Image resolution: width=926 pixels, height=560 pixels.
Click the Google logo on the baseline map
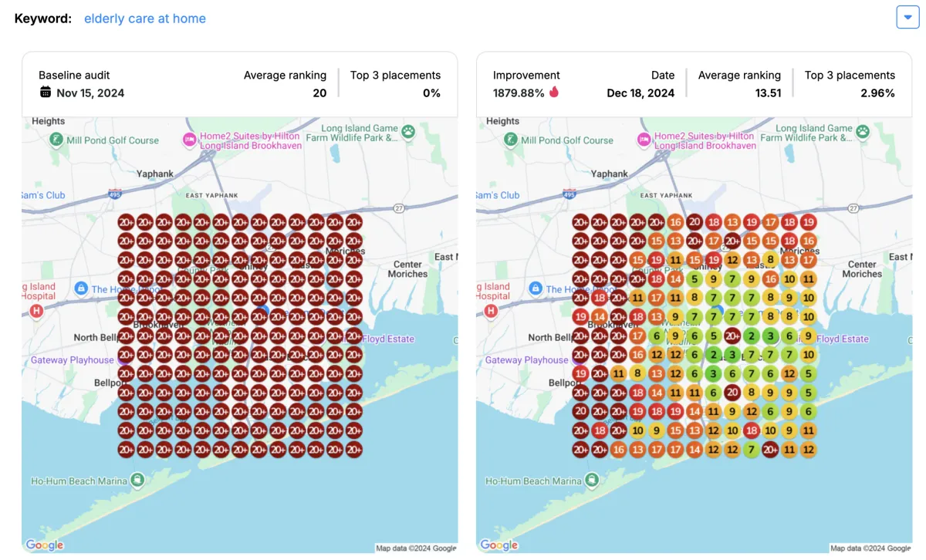[x=45, y=545]
